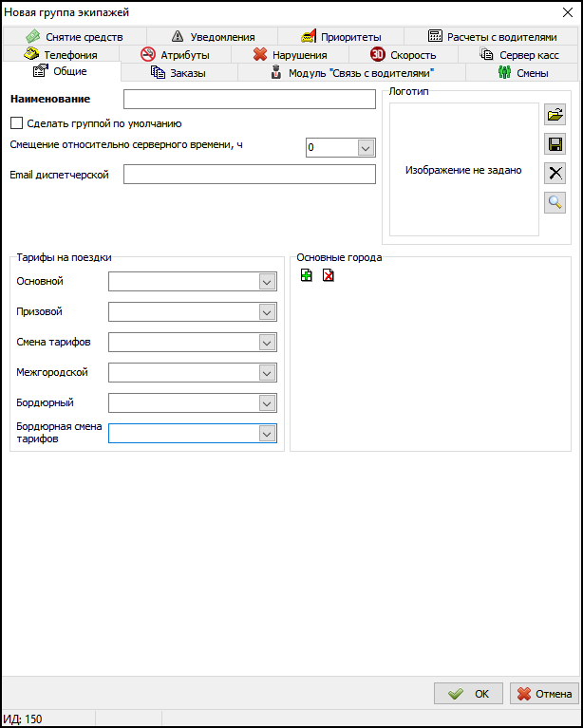
Task: Click the open logo file folder icon
Action: tap(555, 115)
